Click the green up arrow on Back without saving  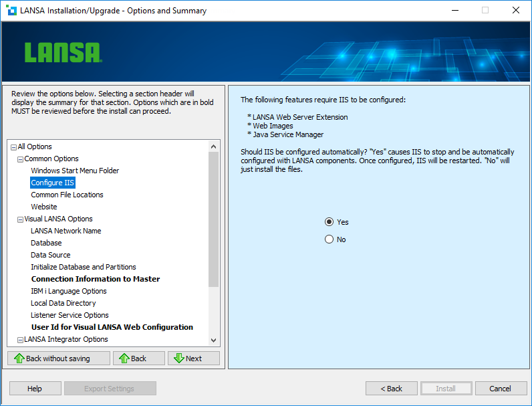point(19,358)
